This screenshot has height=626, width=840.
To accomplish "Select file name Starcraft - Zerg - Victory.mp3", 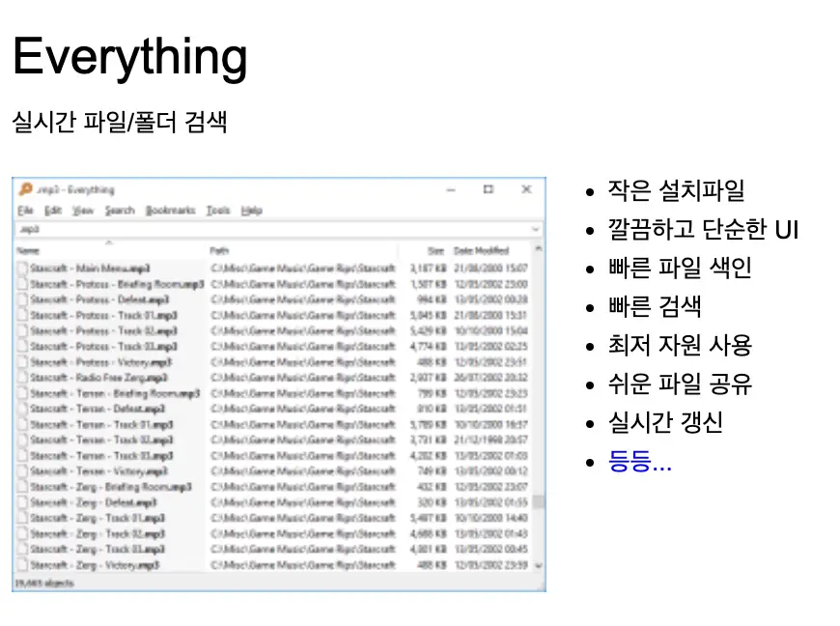I will [95, 565].
